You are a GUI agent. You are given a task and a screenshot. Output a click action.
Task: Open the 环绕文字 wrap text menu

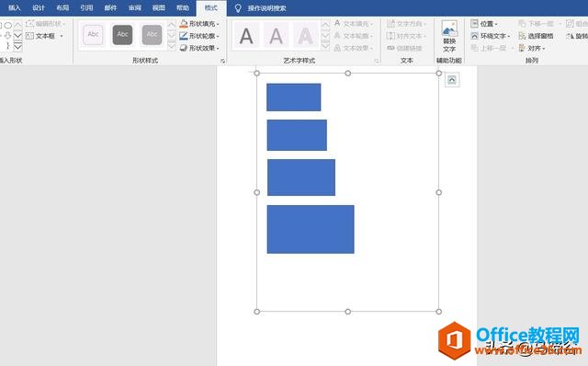coord(490,36)
